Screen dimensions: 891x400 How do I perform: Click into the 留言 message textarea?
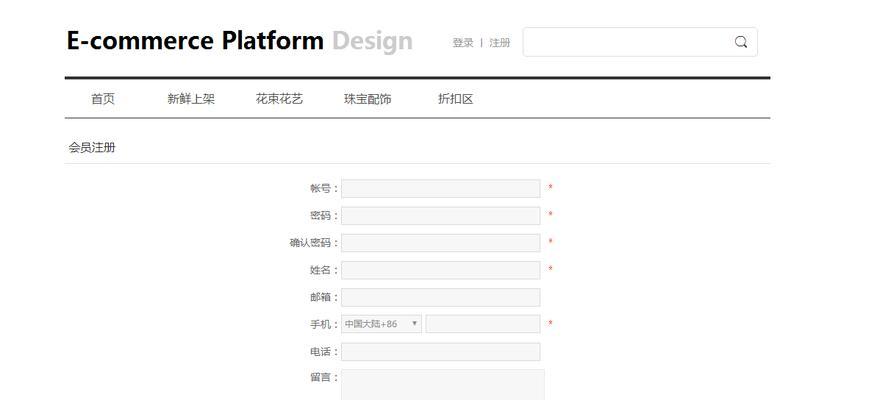pyautogui.click(x=443, y=385)
